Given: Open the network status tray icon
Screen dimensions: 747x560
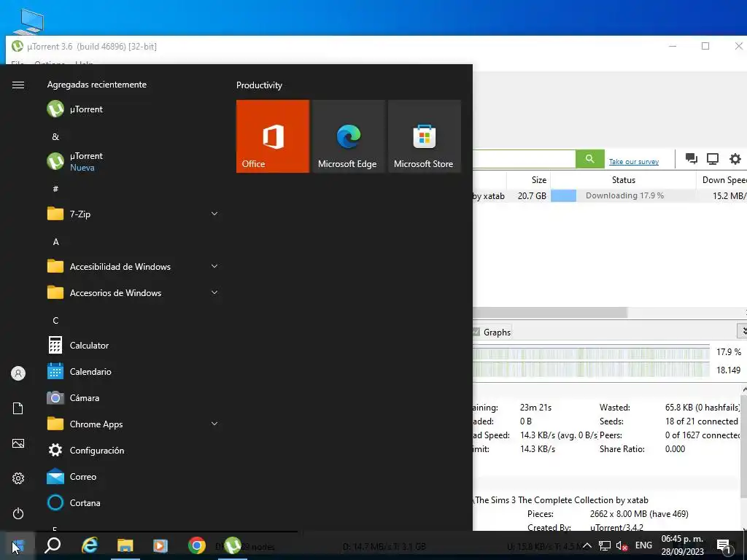Looking at the screenshot, I should (605, 545).
